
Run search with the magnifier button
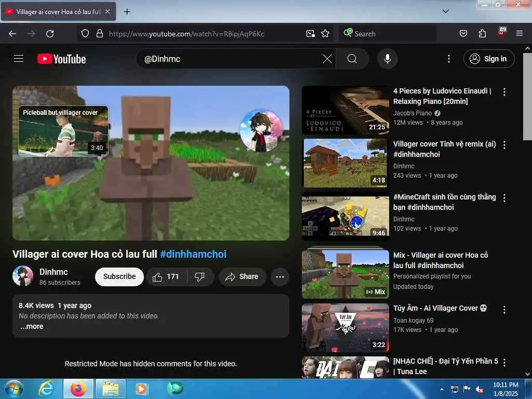click(x=352, y=59)
